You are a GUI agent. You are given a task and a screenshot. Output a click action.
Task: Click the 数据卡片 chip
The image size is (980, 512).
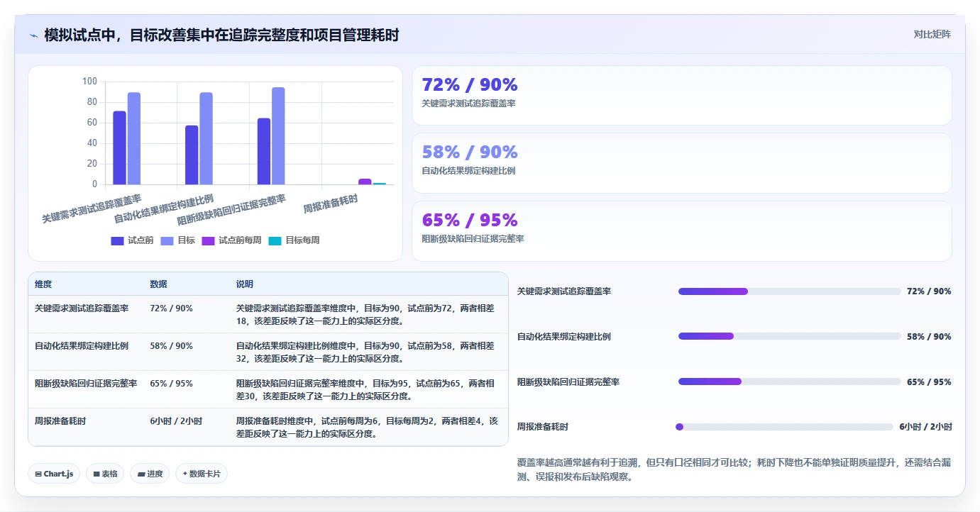tap(202, 474)
